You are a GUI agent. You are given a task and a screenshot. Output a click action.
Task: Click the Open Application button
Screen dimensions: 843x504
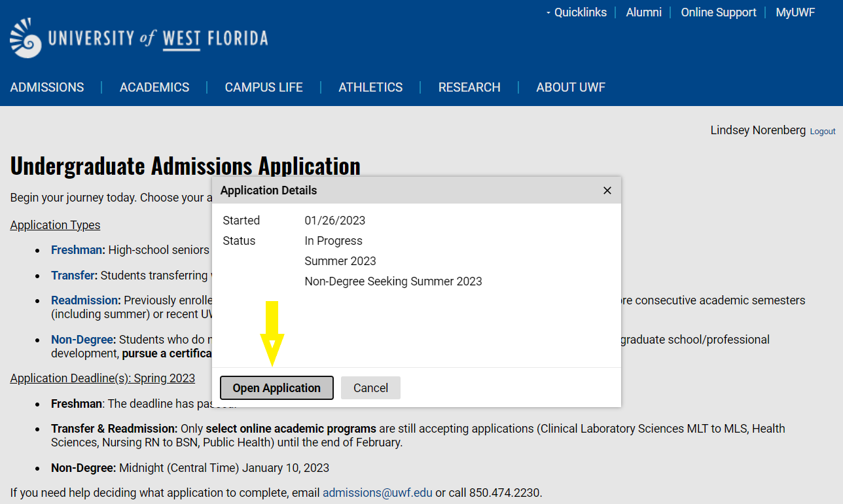[x=277, y=387]
